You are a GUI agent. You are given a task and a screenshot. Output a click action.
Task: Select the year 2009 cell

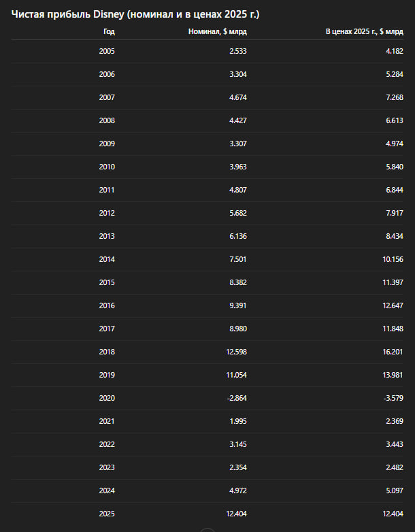tap(107, 144)
